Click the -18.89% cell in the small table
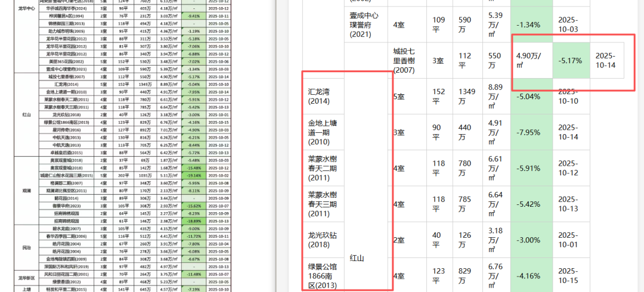Screen dimensions: 644x292 (193, 221)
